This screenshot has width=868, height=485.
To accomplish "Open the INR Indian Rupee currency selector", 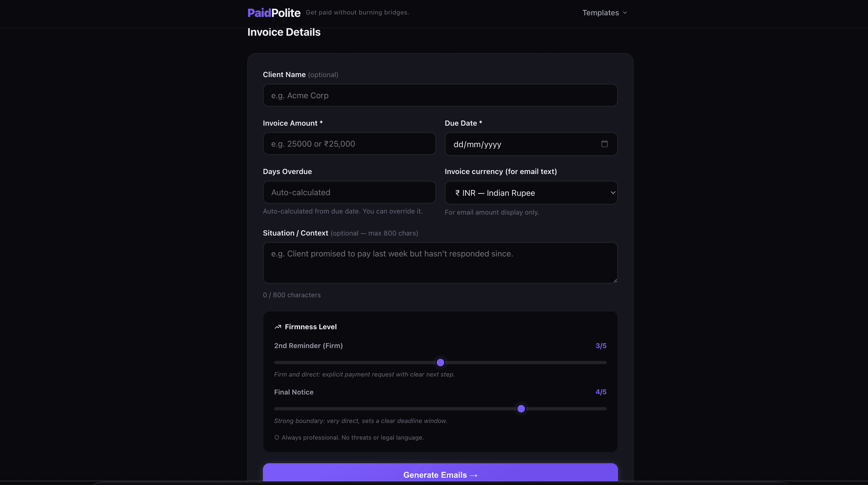I will 531,193.
